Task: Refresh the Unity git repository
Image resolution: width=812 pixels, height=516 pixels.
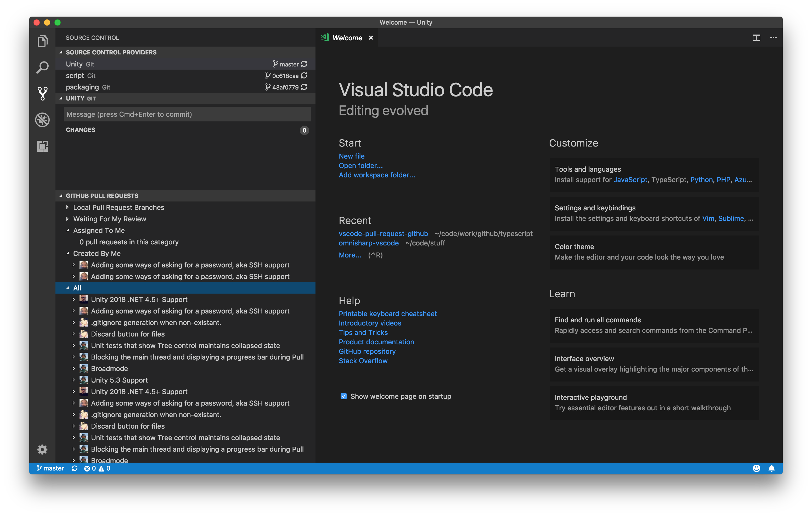Action: pyautogui.click(x=304, y=64)
